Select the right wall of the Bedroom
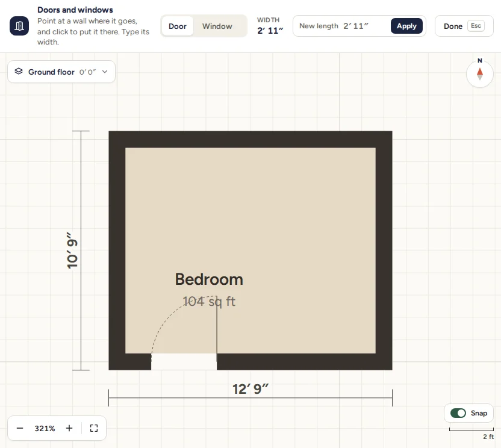The image size is (501, 448). (x=384, y=250)
